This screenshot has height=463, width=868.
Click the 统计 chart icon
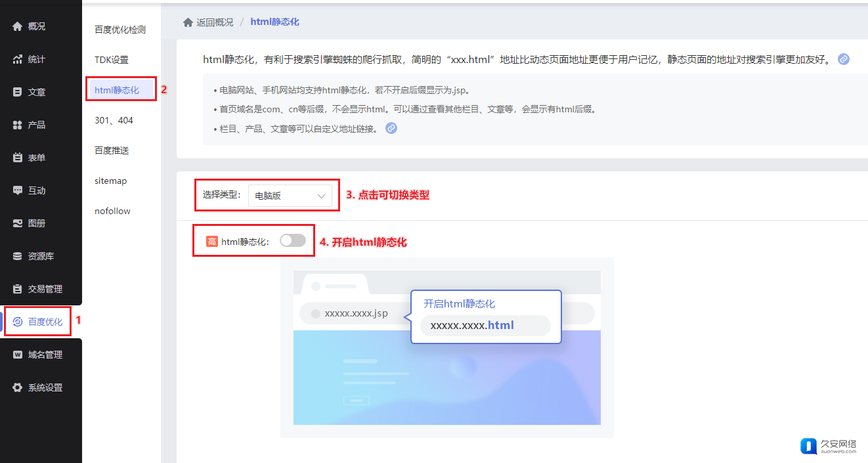pos(18,59)
